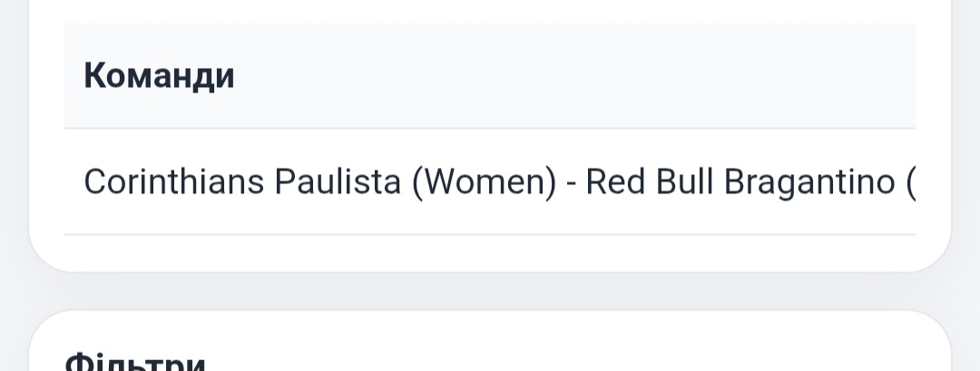The height and width of the screenshot is (371, 980).
Task: Click the word Paulista in the match row
Action: 338,182
